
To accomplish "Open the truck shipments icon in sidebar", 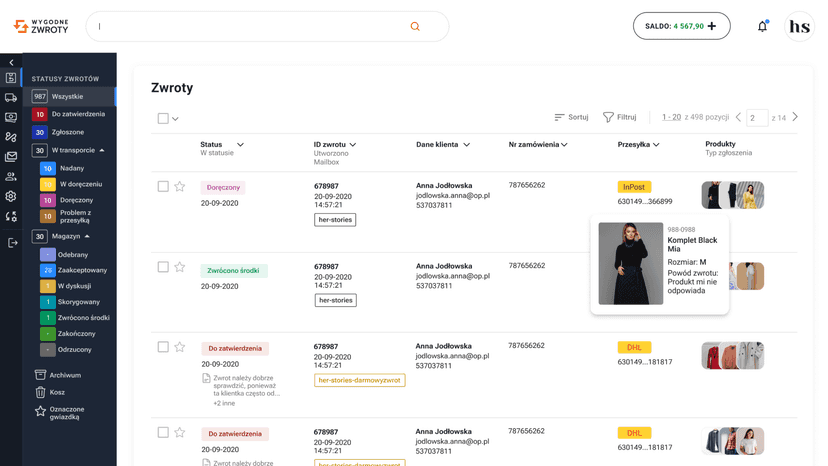I will click(x=11, y=98).
